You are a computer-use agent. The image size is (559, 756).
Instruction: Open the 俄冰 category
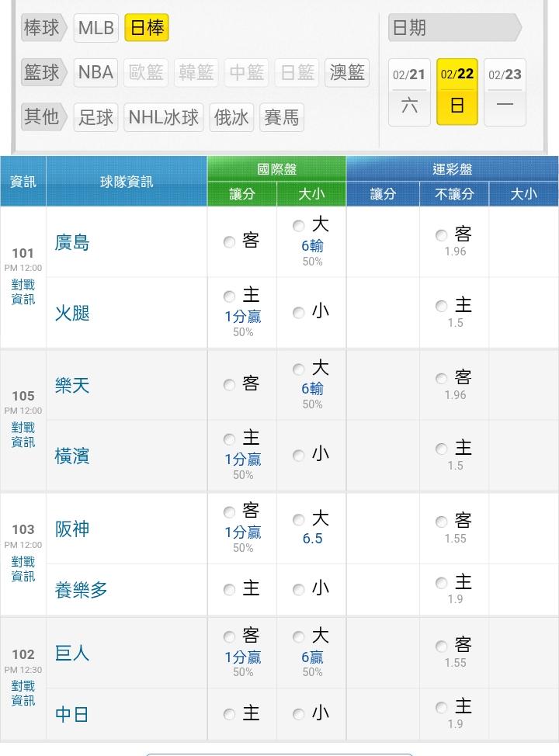click(x=231, y=117)
